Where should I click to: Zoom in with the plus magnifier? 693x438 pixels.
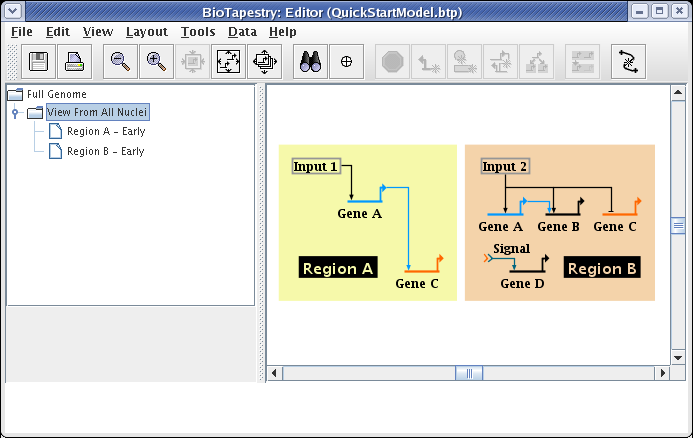click(156, 62)
